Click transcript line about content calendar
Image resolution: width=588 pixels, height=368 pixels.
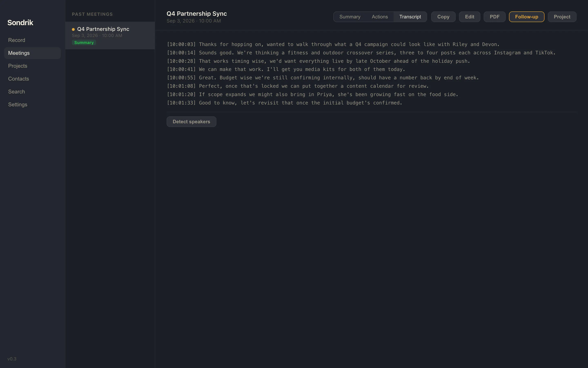(298, 86)
